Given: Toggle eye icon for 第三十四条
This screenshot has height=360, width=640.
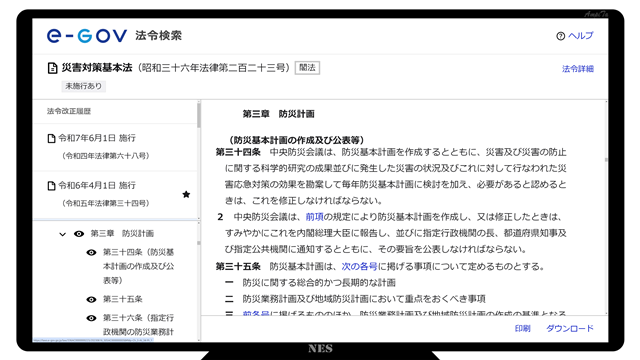Looking at the screenshot, I should 91,253.
